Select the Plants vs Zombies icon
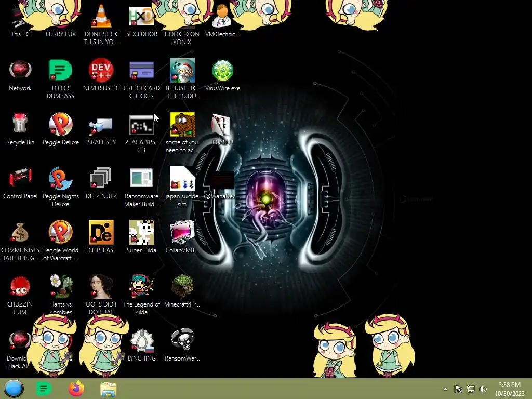Screen dimensions: 532x399 coord(60,295)
